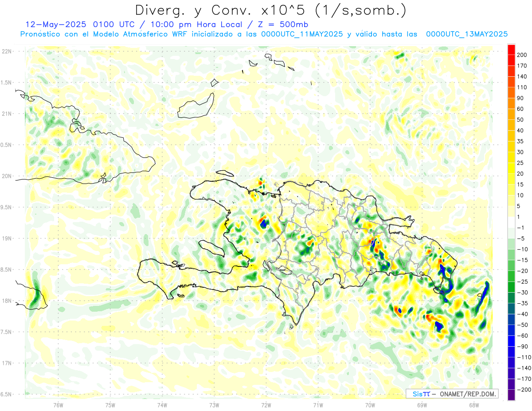532x411 pixels.
Task: Select the 21N latitude axis label
Action: [7, 114]
